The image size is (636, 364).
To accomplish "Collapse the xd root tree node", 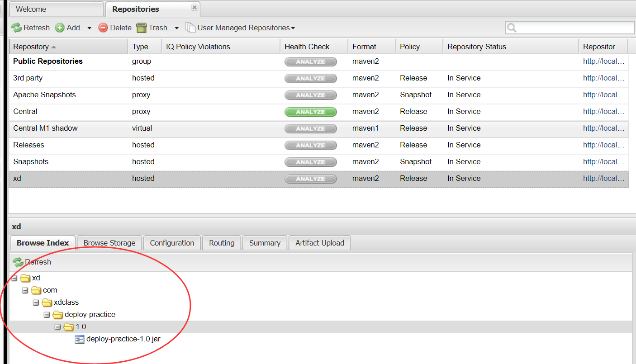I will (14, 278).
